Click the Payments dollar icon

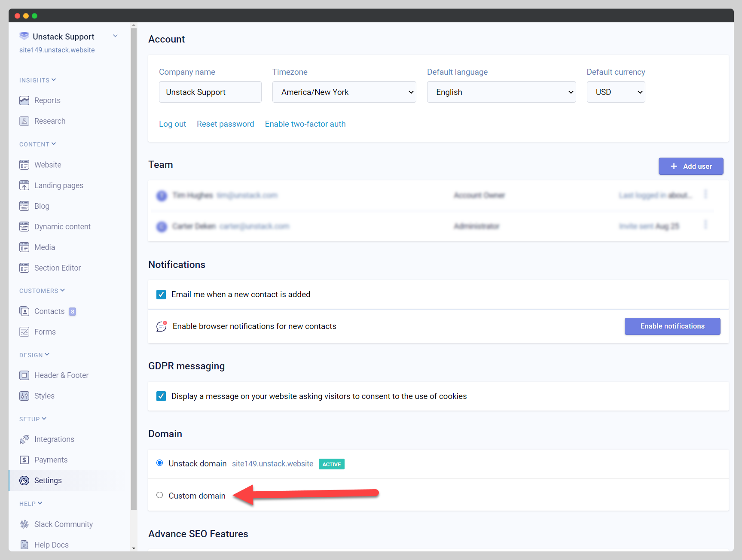[x=24, y=460]
